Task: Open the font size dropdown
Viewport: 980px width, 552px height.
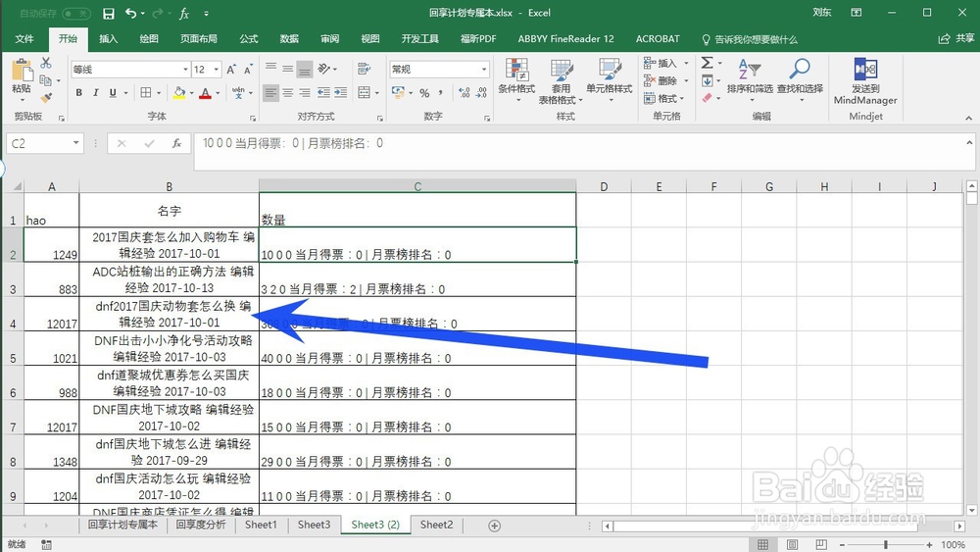Action: pyautogui.click(x=217, y=70)
